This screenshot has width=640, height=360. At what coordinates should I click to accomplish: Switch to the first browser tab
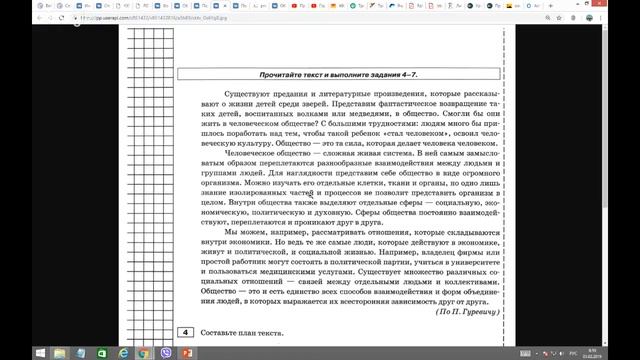[x=44, y=6]
